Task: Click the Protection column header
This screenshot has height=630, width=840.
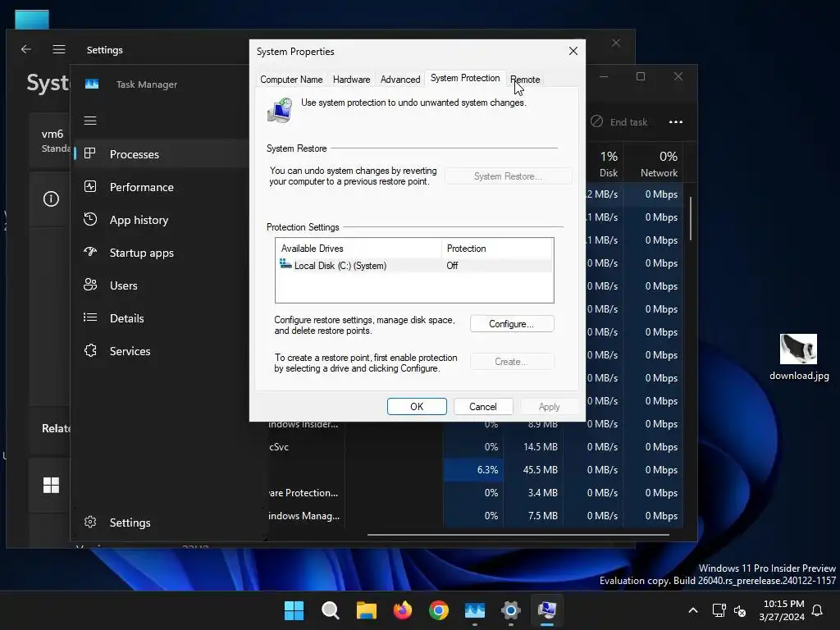Action: (x=497, y=249)
